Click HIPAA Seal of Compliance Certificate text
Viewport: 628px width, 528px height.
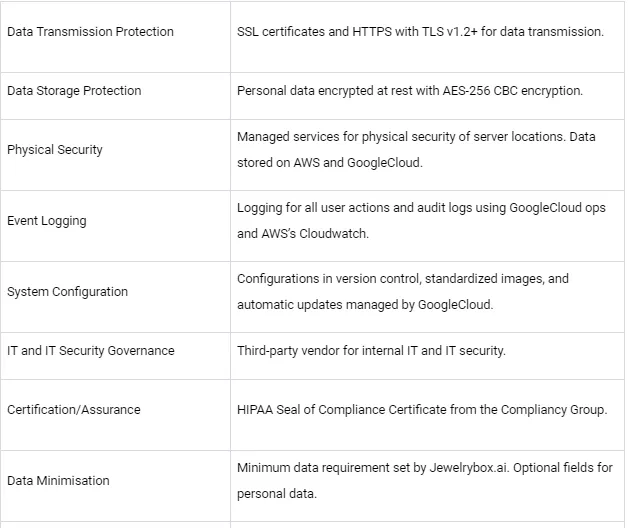[422, 410]
